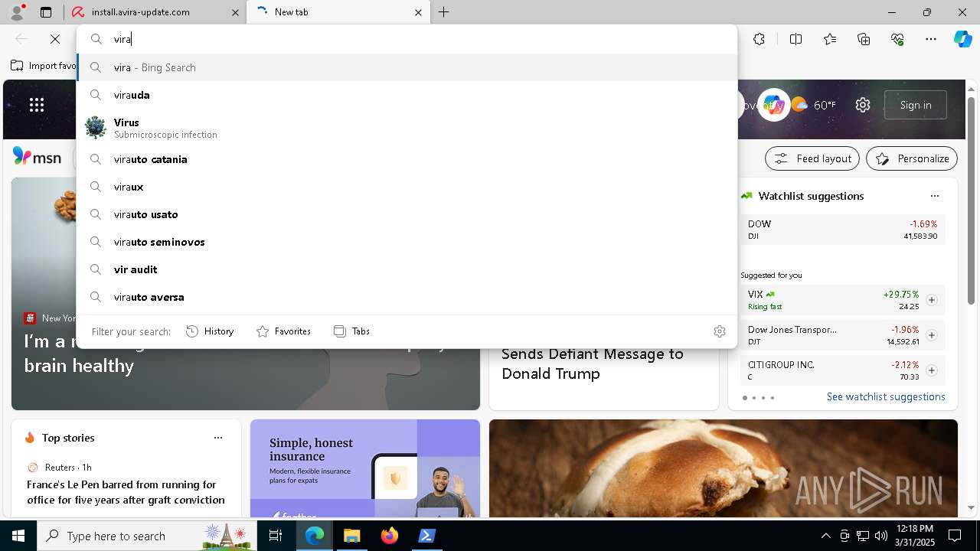Open the hot cross bun story image
The height and width of the screenshot is (551, 980).
click(724, 468)
